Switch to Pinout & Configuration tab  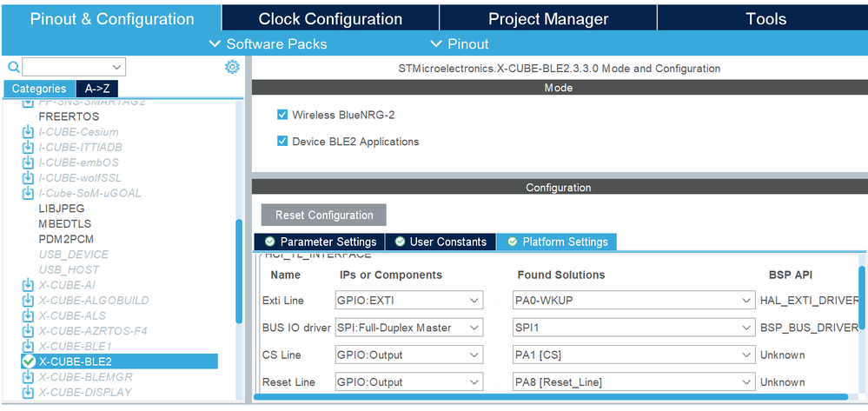(112, 18)
